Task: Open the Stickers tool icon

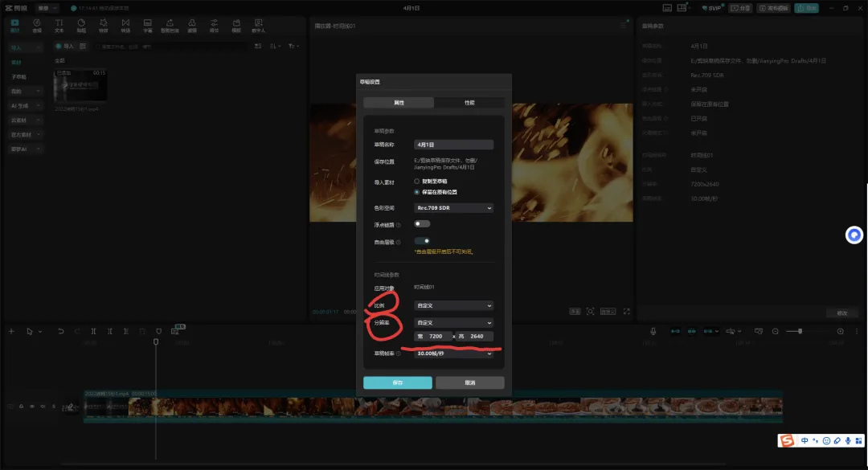Action: [81, 26]
